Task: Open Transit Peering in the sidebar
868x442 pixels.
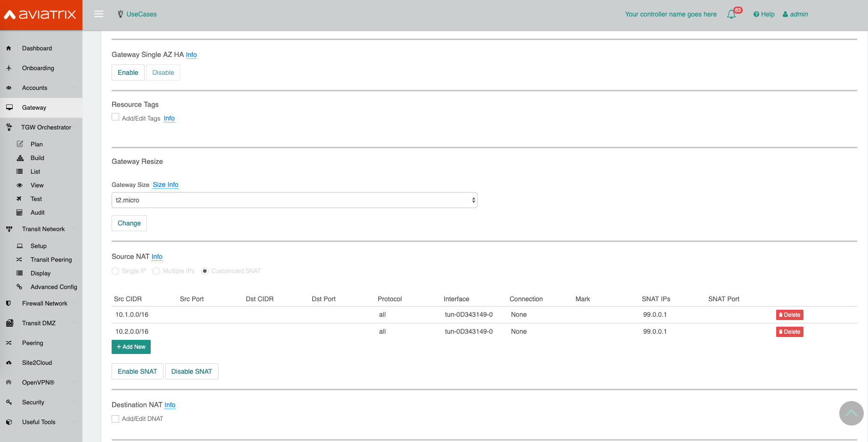Action: pos(51,260)
